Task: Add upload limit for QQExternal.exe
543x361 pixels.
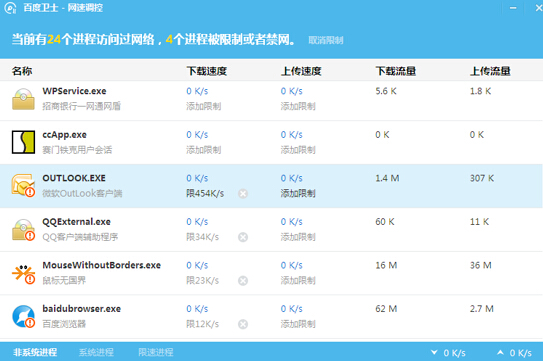Action: click(298, 237)
